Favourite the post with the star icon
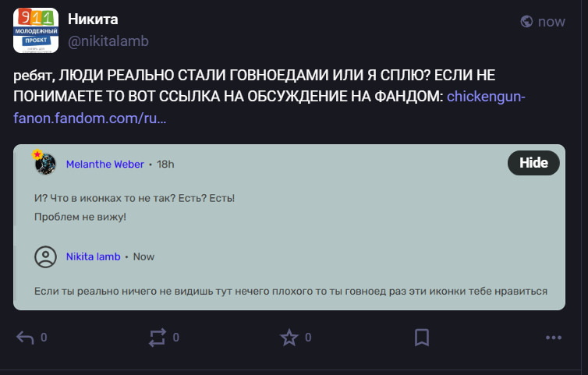This screenshot has width=588, height=375. [x=289, y=338]
